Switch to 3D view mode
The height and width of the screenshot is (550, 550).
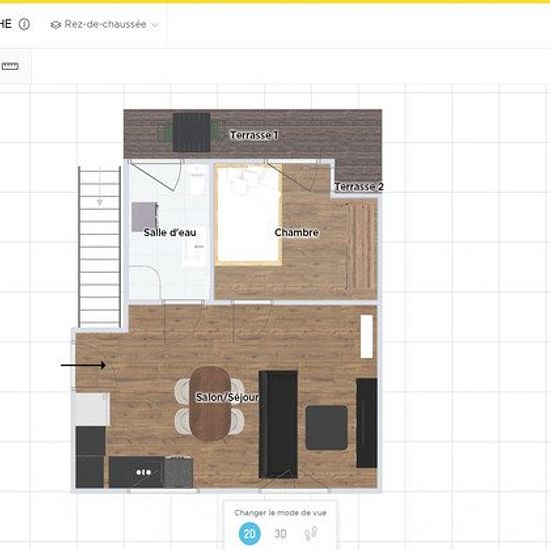pyautogui.click(x=280, y=534)
